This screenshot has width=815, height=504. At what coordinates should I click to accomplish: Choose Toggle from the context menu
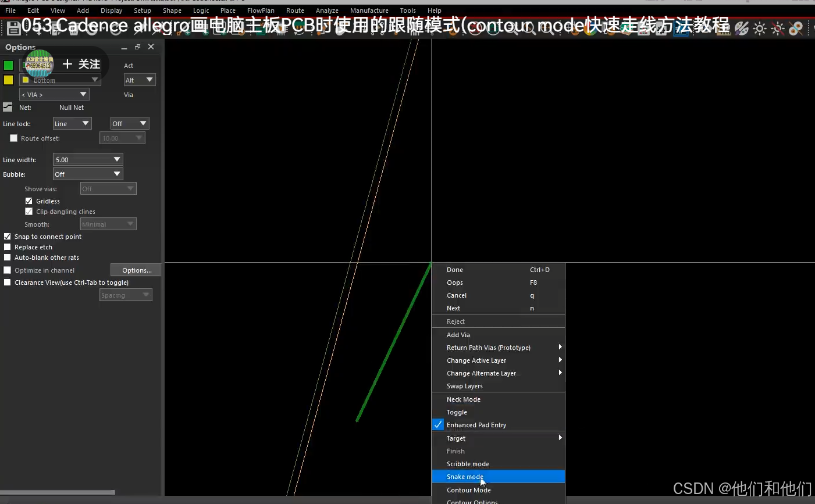(499, 412)
